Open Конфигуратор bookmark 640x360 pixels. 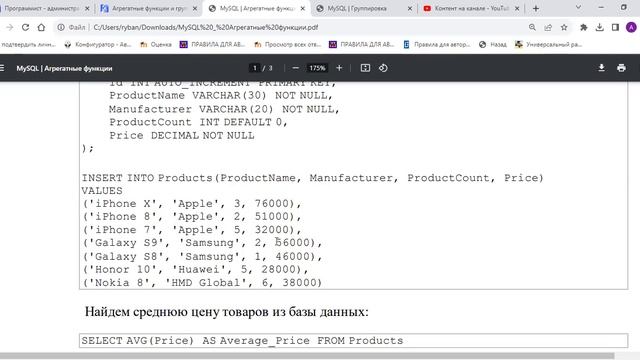(x=98, y=44)
